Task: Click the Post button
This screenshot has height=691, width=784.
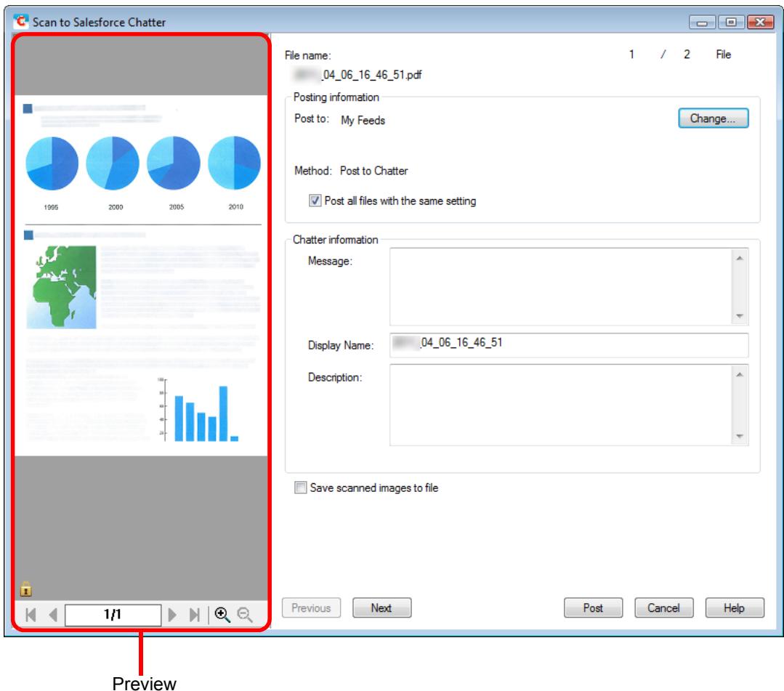Action: pyautogui.click(x=593, y=607)
